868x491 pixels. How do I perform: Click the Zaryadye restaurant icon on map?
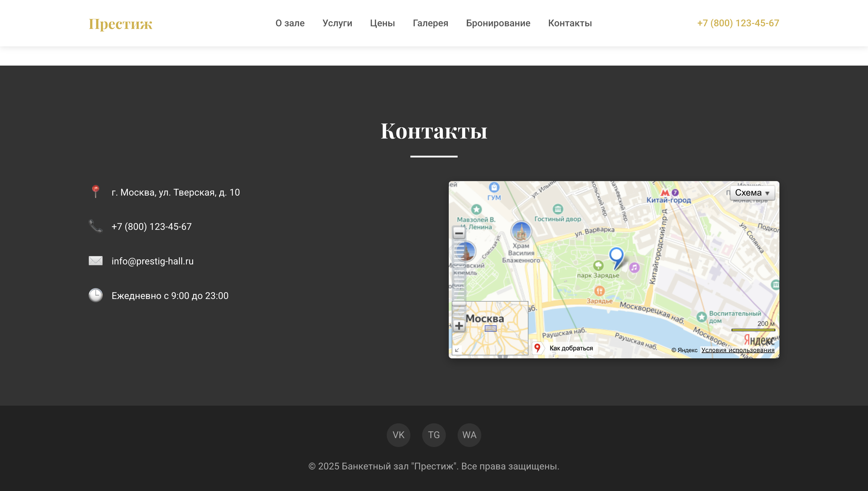(599, 290)
